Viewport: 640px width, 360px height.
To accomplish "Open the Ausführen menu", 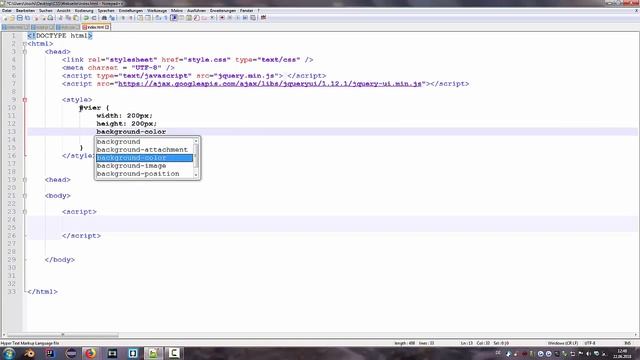I will click(196, 11).
